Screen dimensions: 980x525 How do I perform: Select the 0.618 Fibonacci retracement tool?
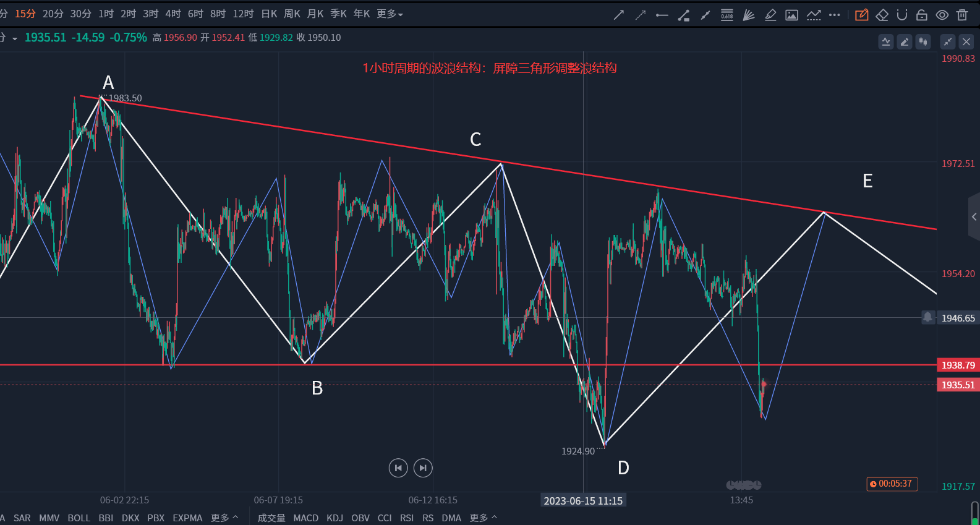click(727, 15)
